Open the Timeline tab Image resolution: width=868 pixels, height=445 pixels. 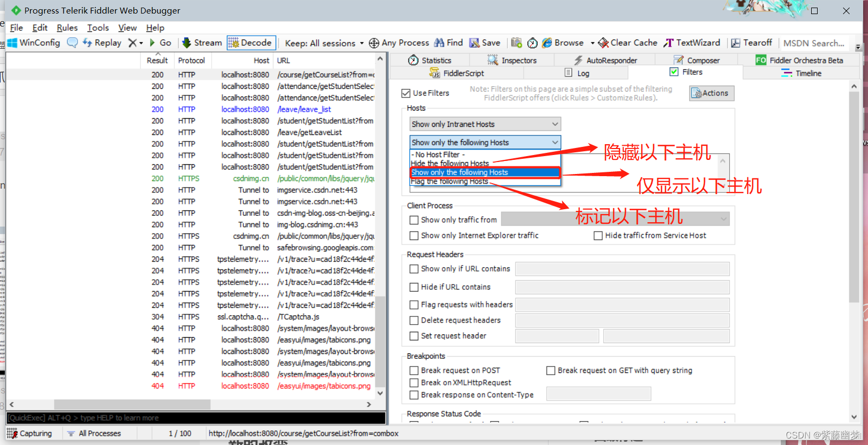click(802, 73)
